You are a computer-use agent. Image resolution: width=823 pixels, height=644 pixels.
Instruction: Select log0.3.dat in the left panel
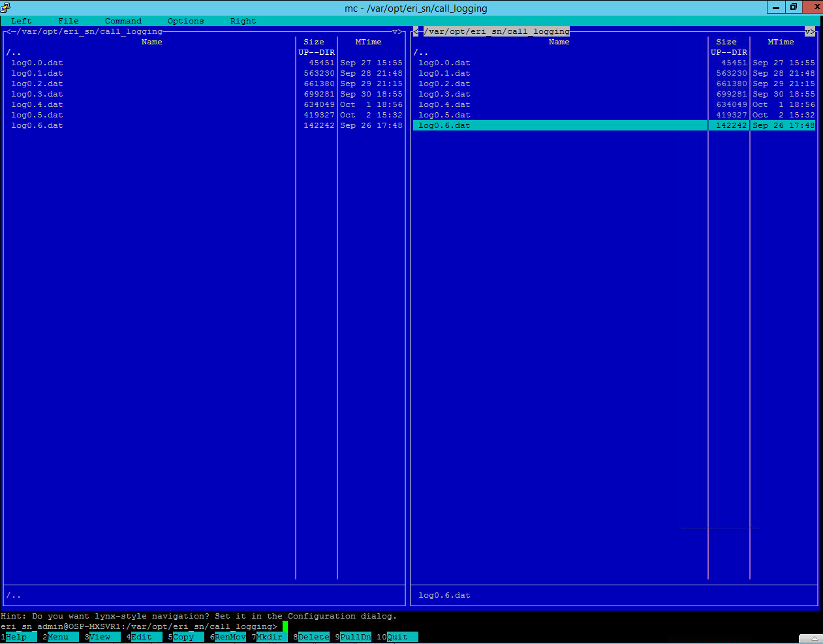tap(37, 93)
